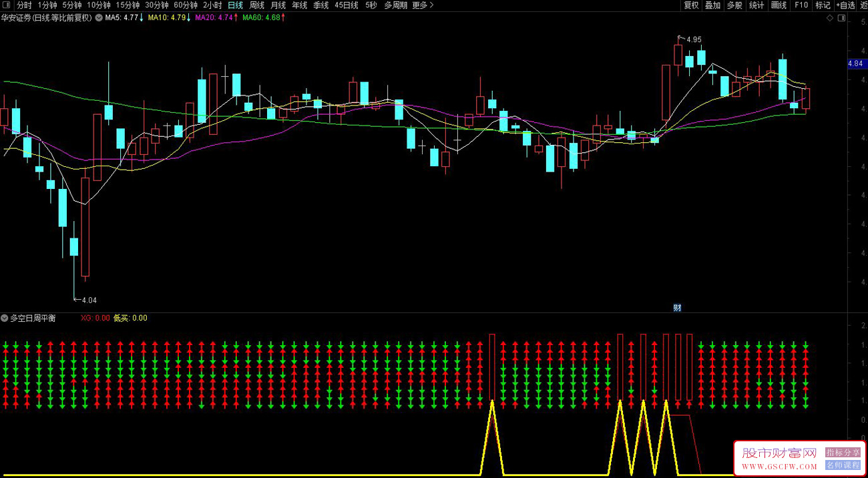Switch to 月线 monthly chart
The image size is (868, 478).
point(278,5)
